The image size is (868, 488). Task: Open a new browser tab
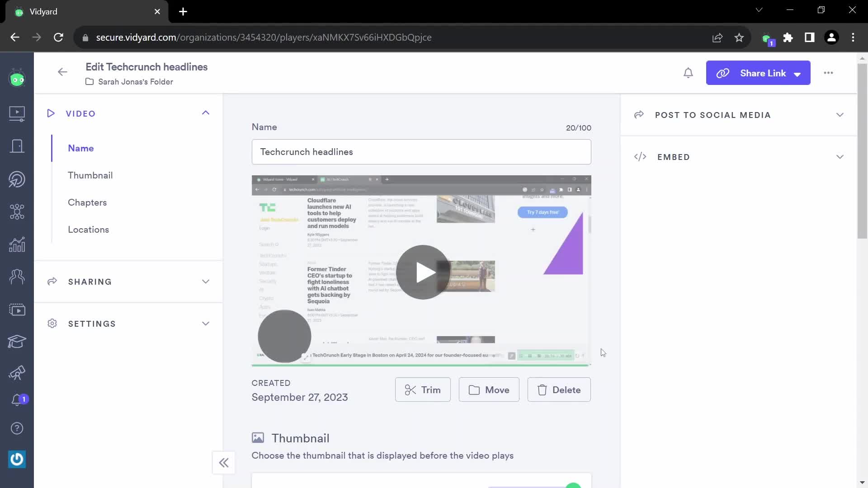click(x=183, y=12)
